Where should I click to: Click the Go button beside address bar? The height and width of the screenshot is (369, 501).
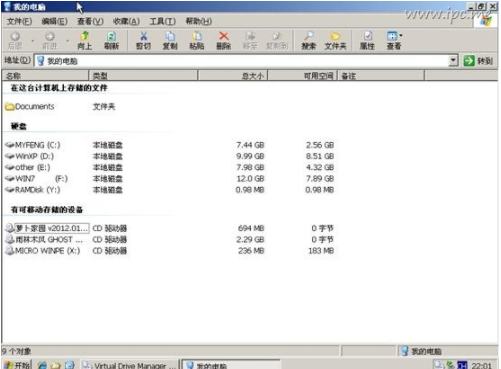478,61
